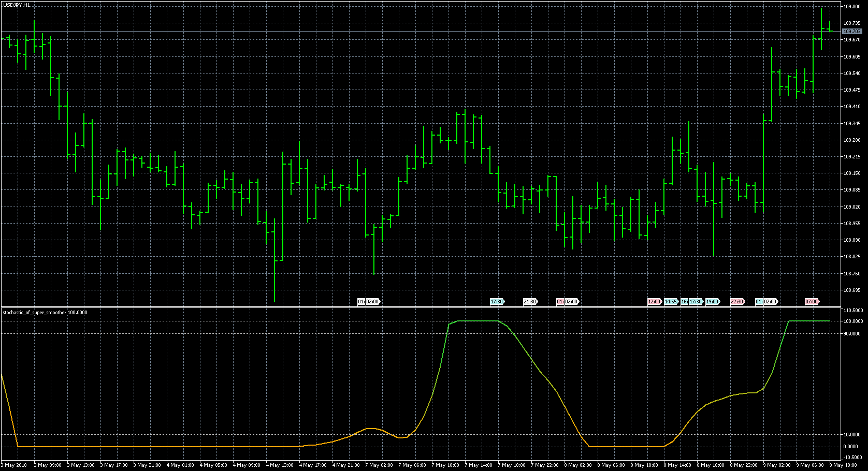
Task: Click the 108.695 price scale label
Action: 852,290
